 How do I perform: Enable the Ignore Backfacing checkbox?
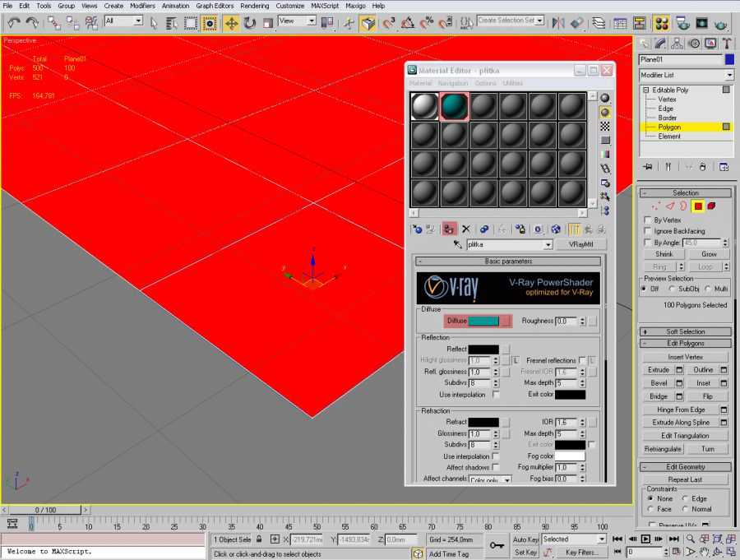pyautogui.click(x=648, y=231)
